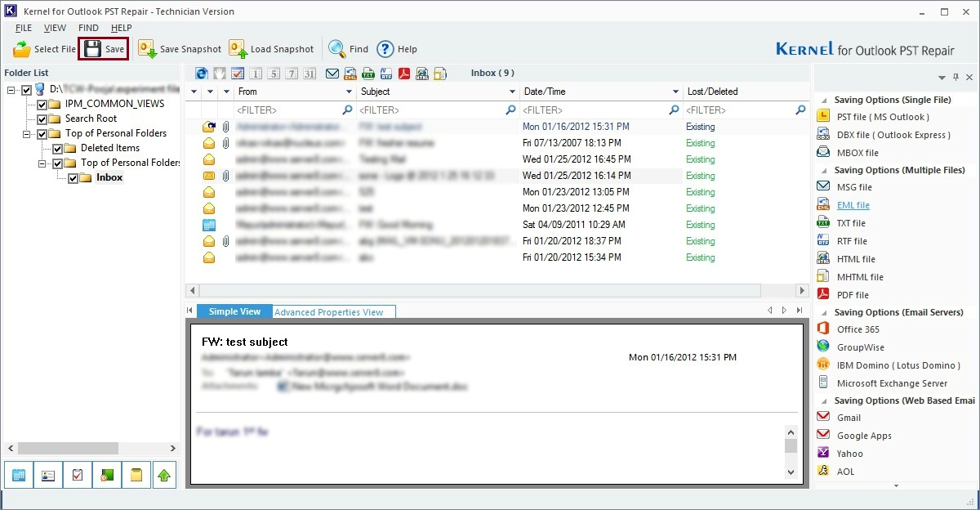The width and height of the screenshot is (980, 510).
Task: Switch to Simple View tab
Action: (234, 311)
